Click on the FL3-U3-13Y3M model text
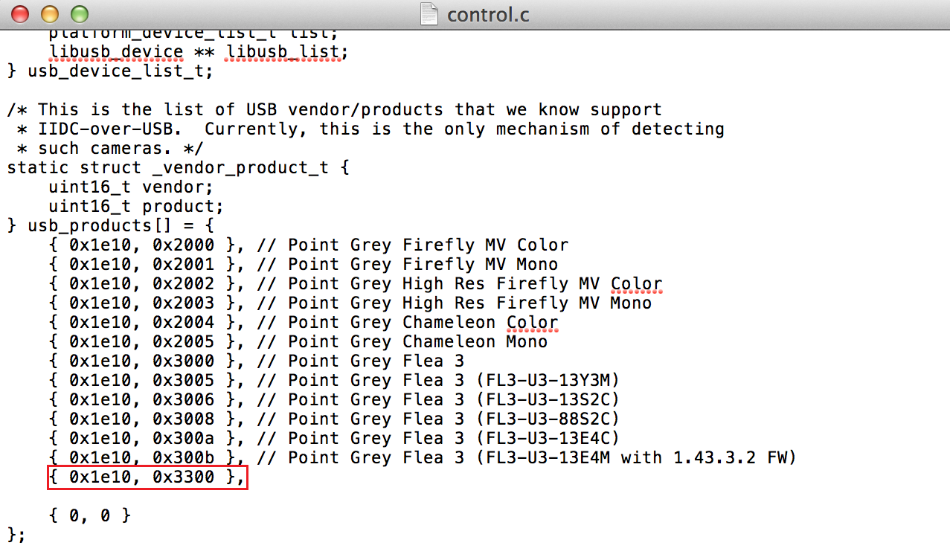The image size is (950, 560). coord(548,381)
